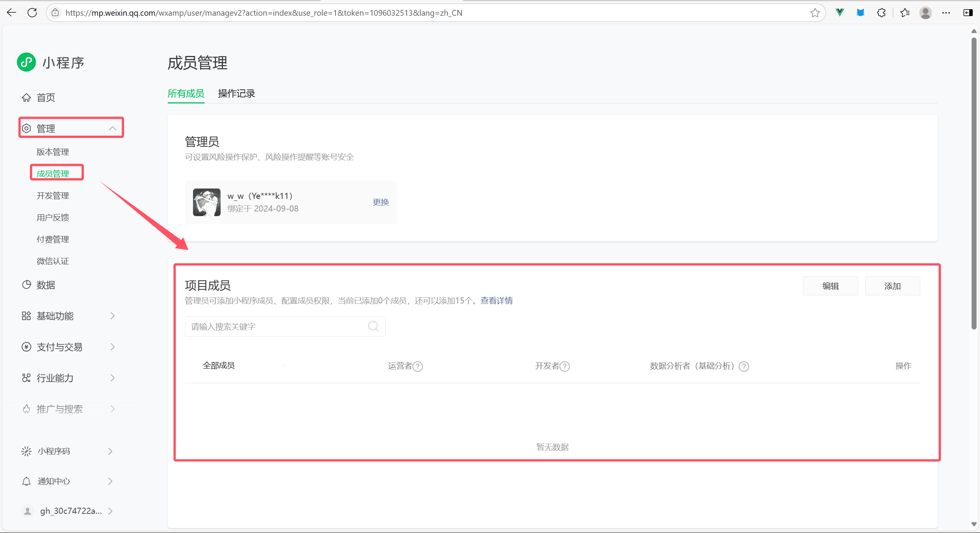Screen dimensions: 980x533
Task: Click the 添加 button to add member
Action: (892, 286)
